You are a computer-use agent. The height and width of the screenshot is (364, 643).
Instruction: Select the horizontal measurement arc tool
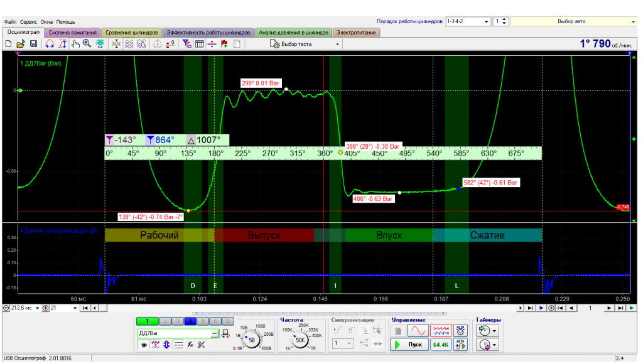(50, 44)
